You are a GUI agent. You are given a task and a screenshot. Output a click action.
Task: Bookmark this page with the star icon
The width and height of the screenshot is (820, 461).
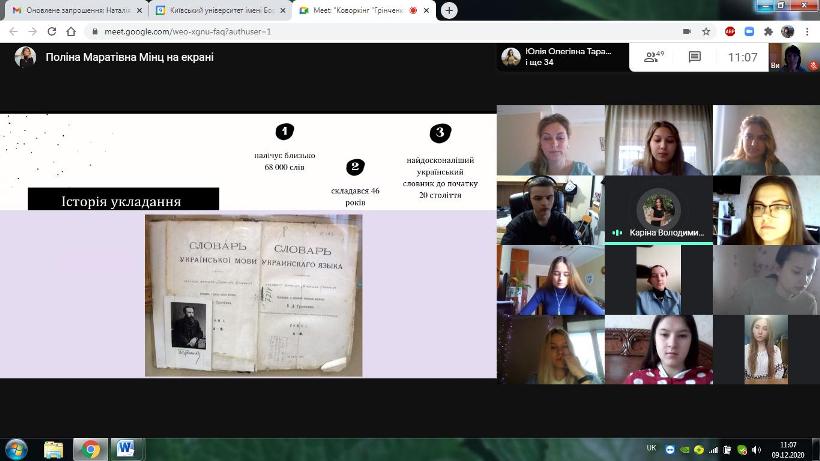[706, 31]
